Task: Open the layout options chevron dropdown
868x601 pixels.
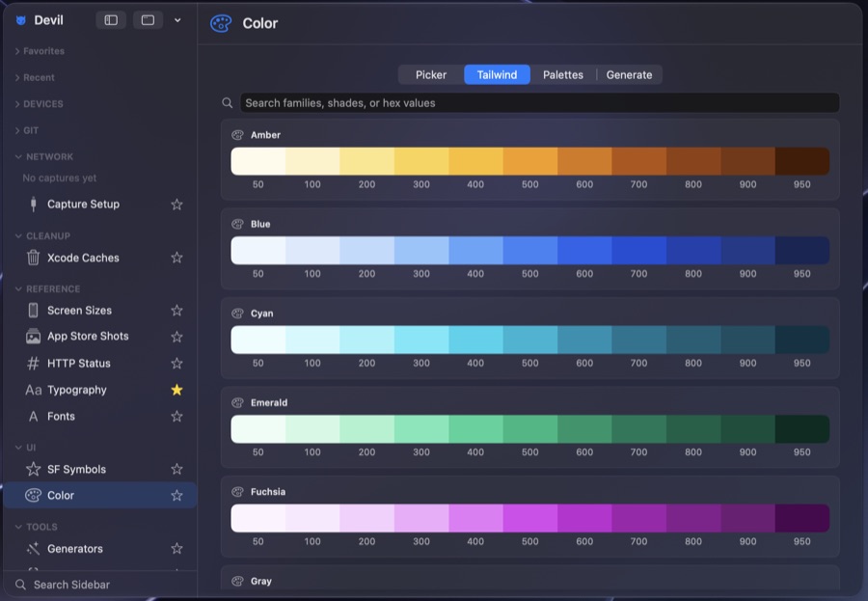Action: point(177,20)
